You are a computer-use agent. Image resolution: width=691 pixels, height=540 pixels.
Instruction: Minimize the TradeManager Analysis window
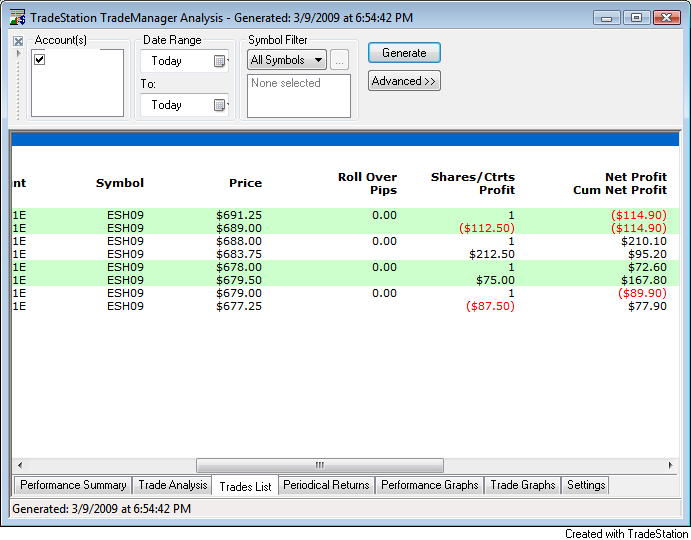(606, 18)
